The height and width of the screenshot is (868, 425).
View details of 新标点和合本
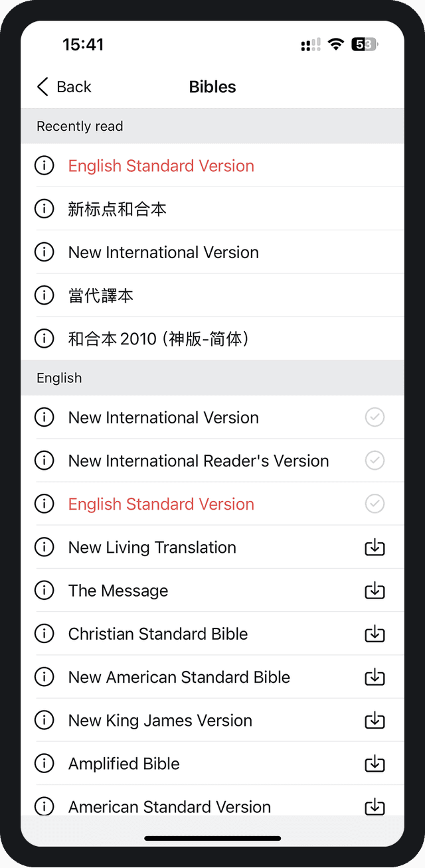tap(44, 208)
